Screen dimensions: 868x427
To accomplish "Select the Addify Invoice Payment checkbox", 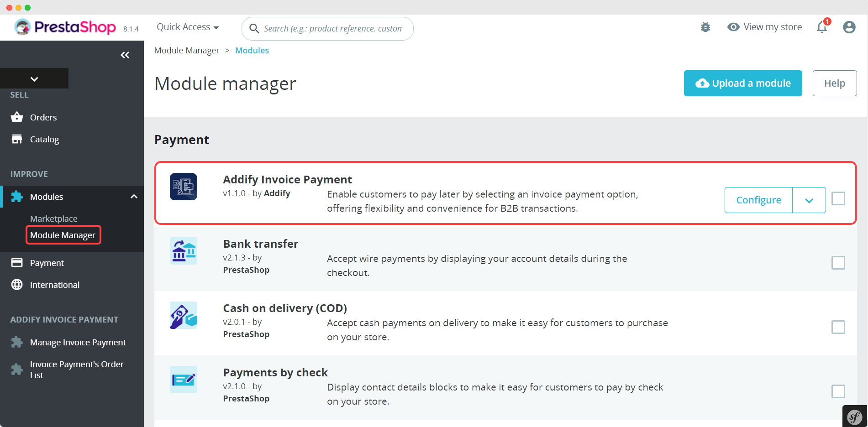I will coord(838,199).
